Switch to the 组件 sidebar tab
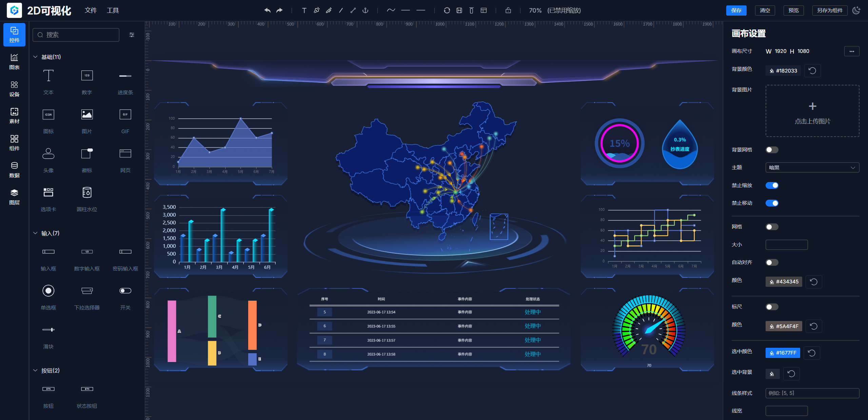 pyautogui.click(x=14, y=143)
